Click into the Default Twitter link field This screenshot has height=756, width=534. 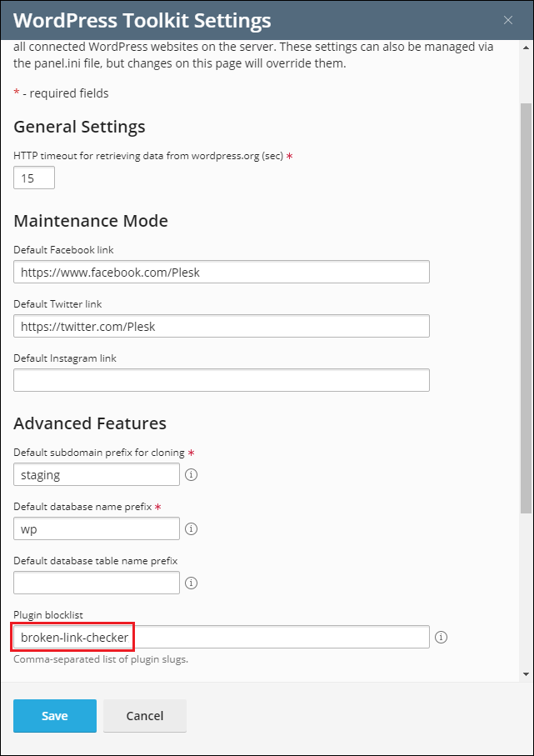click(x=222, y=326)
